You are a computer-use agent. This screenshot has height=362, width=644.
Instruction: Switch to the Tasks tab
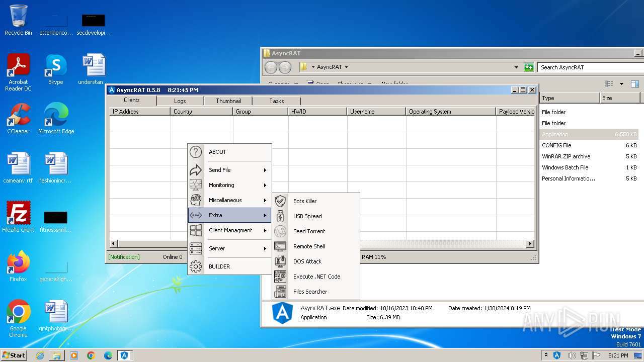(x=276, y=101)
